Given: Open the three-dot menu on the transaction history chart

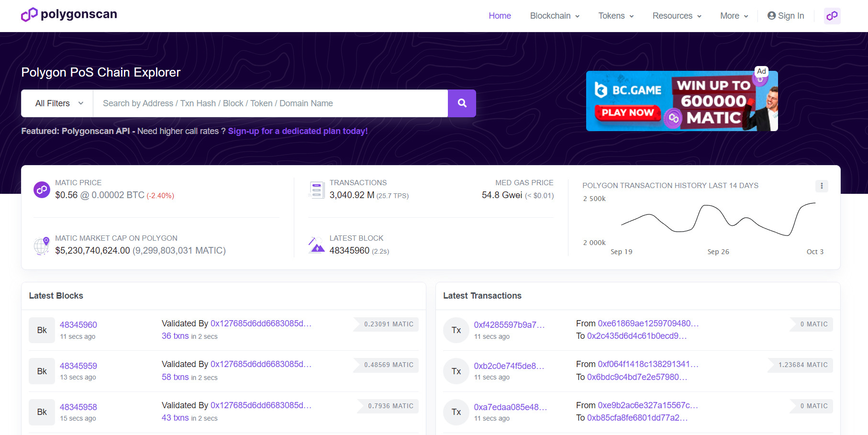Looking at the screenshot, I should 822,186.
